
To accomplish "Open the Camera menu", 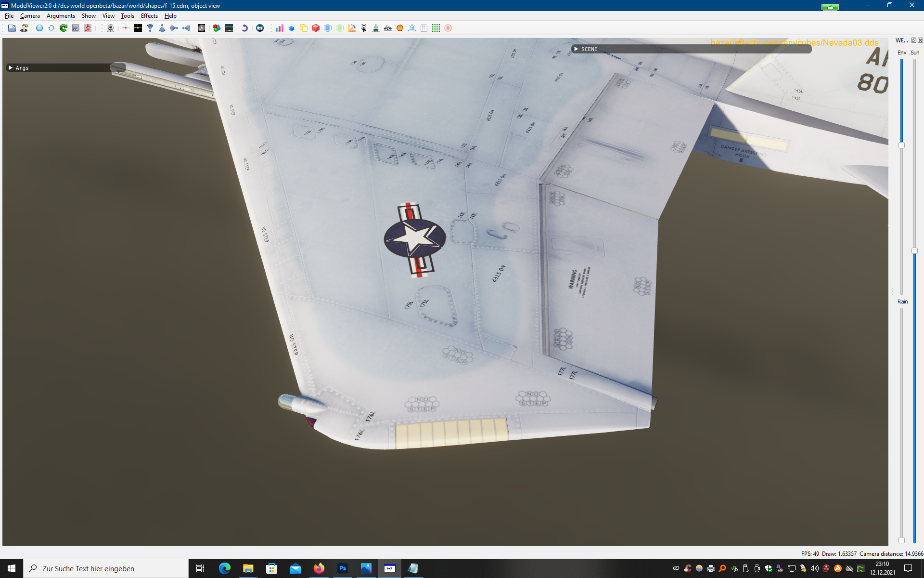I will pos(30,16).
